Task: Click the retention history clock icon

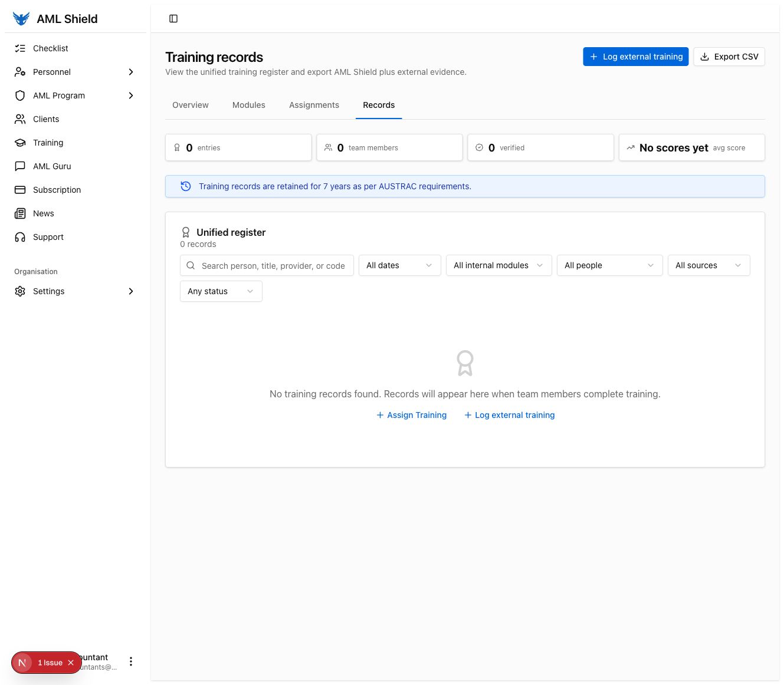Action: click(x=185, y=186)
